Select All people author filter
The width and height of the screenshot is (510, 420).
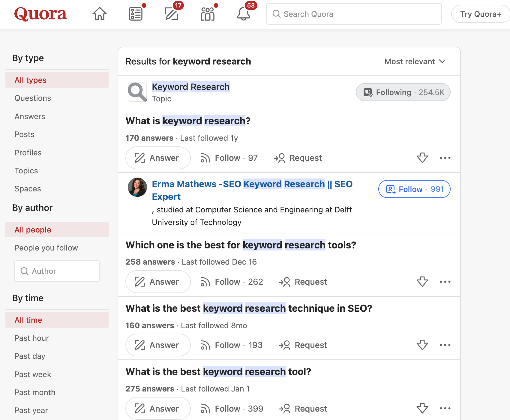[x=57, y=229]
